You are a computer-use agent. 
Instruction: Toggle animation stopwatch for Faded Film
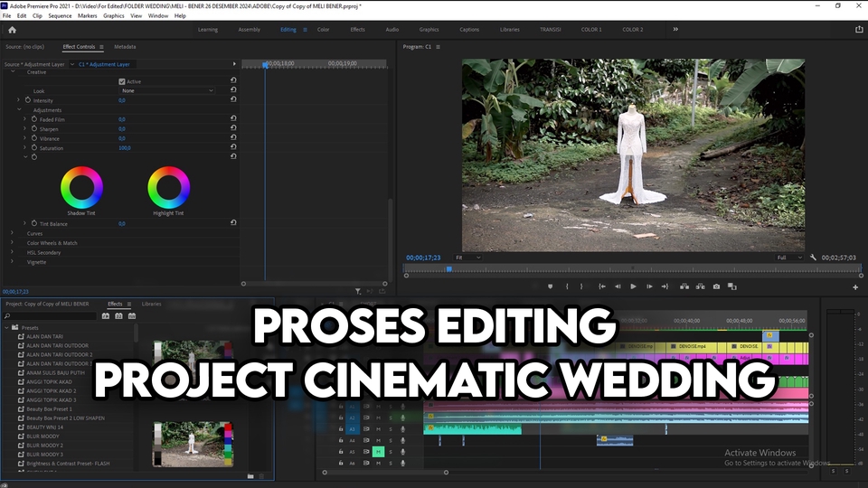[34, 119]
